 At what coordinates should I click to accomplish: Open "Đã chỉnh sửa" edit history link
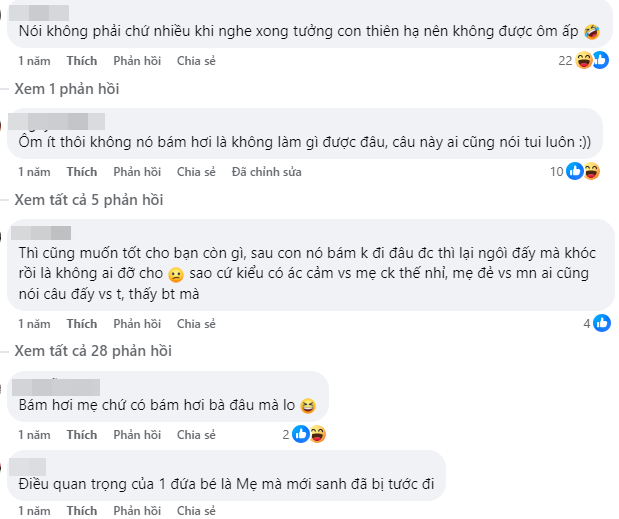tap(266, 172)
